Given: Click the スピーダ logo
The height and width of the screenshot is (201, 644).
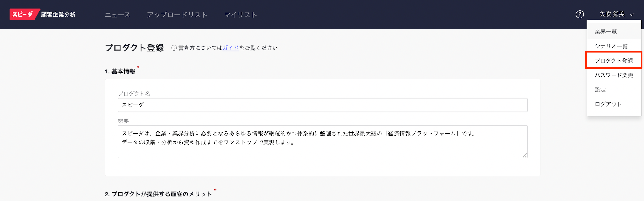Looking at the screenshot, I should (x=25, y=14).
